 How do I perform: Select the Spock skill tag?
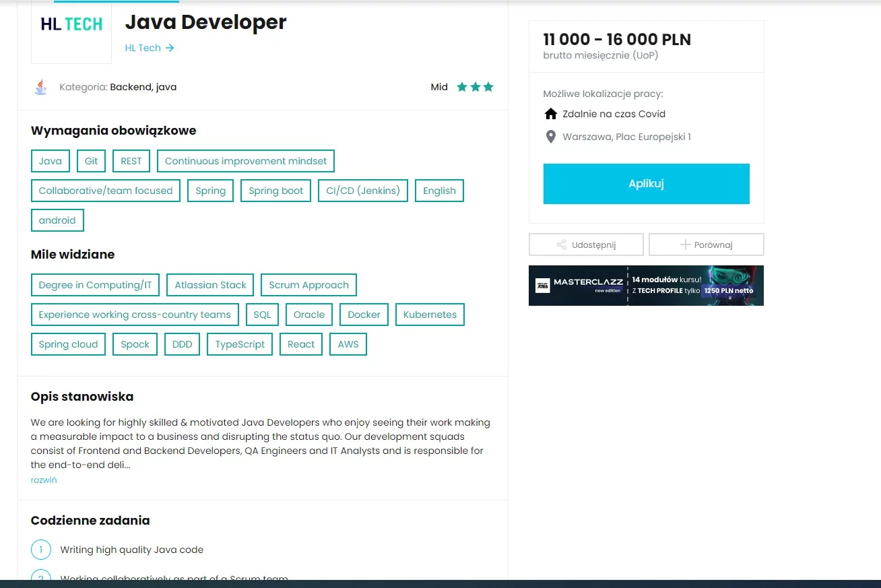pos(135,344)
